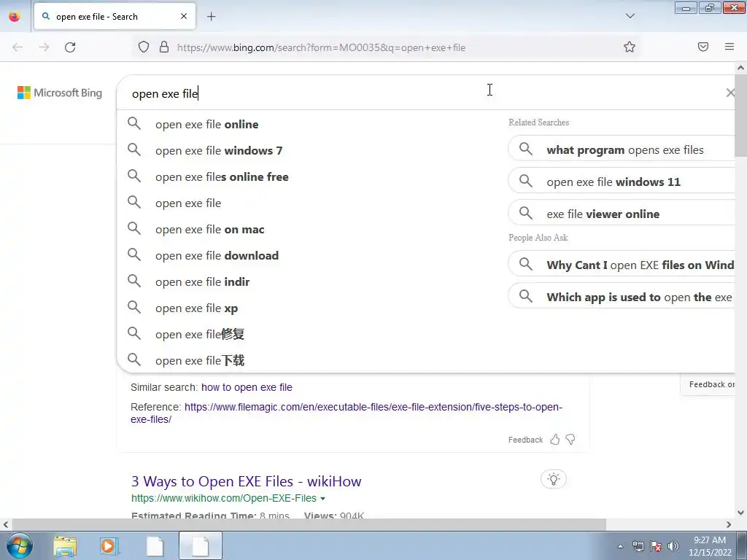Open 'Which app is used to open' question
Image resolution: width=747 pixels, height=560 pixels.
[622, 297]
